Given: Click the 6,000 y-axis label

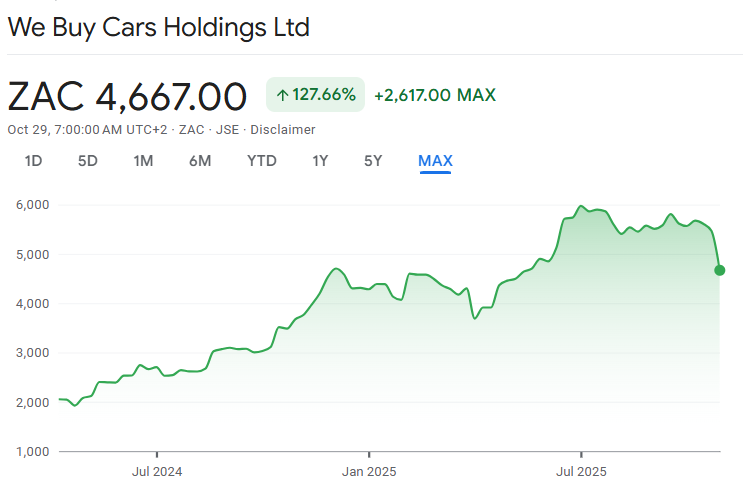Looking at the screenshot, I should pos(31,205).
